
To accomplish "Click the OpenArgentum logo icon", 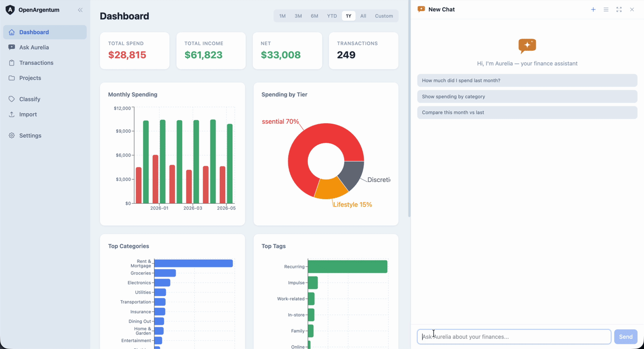I will pos(10,10).
